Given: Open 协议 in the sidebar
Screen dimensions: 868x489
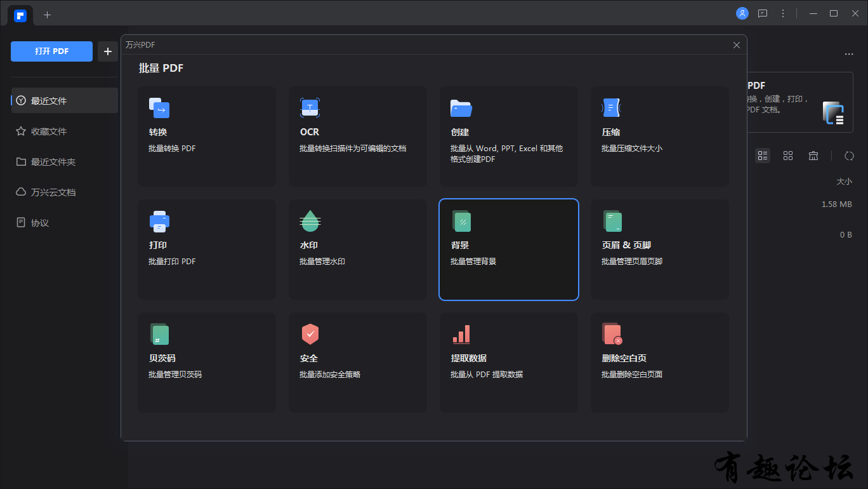Looking at the screenshot, I should click(65, 222).
